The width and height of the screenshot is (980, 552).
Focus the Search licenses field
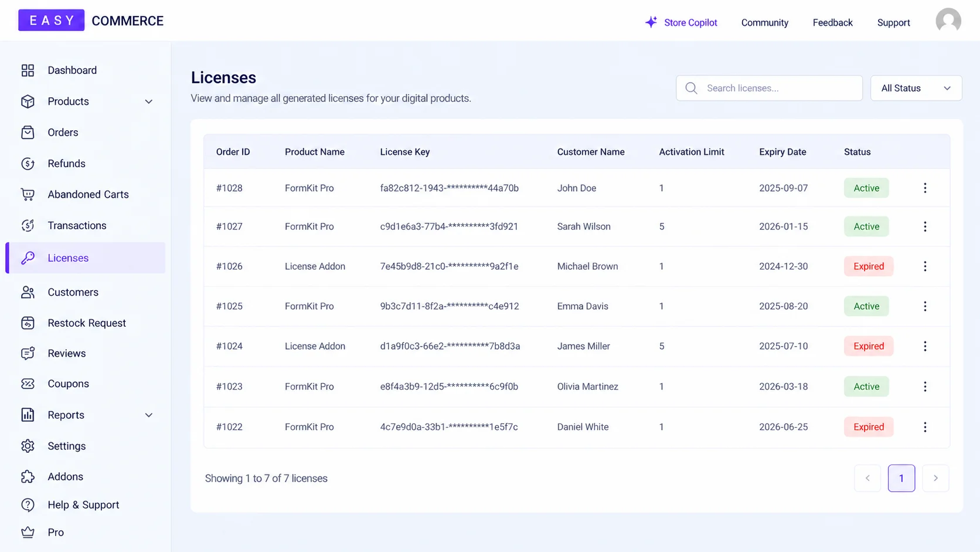pyautogui.click(x=769, y=88)
